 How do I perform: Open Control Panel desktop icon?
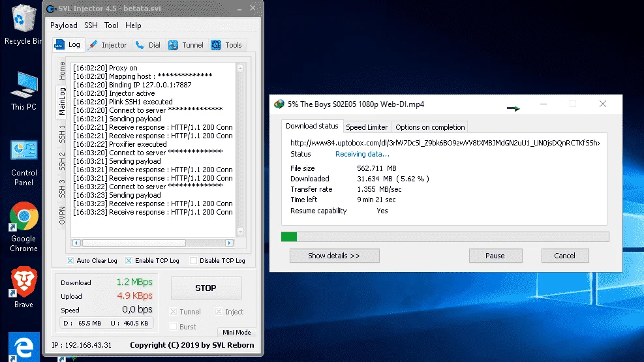23,163
